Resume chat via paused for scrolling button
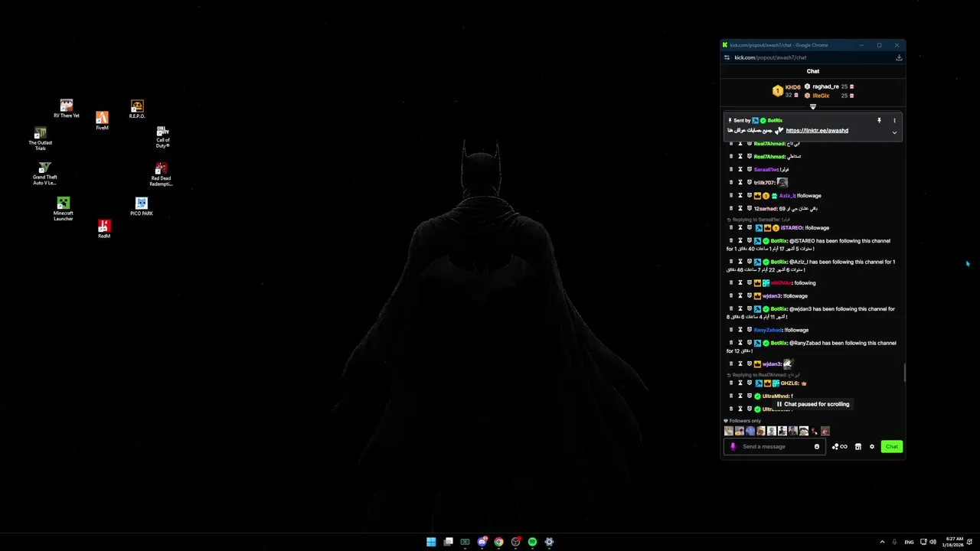The image size is (980, 551). (812, 404)
